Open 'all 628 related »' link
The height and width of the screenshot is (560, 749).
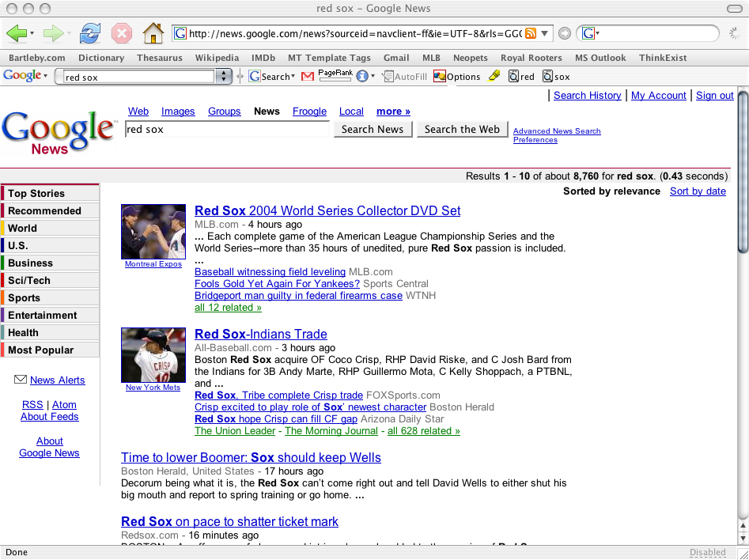424,431
